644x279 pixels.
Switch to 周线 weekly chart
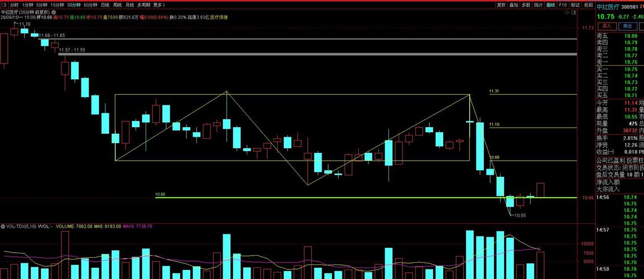click(117, 5)
